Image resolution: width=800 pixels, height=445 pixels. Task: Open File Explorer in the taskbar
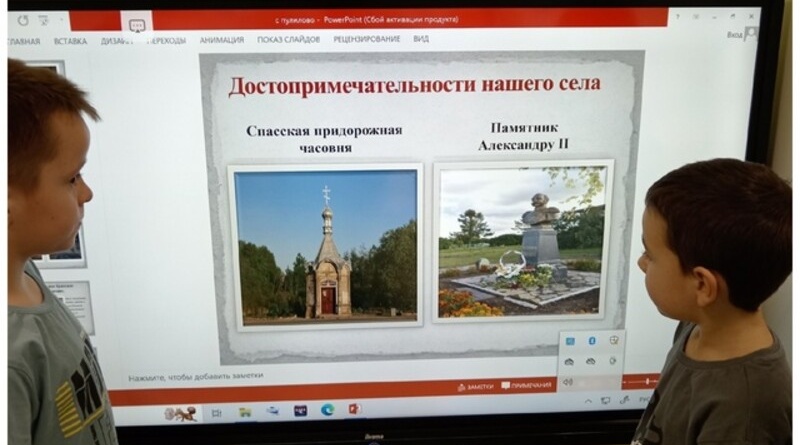tap(244, 411)
